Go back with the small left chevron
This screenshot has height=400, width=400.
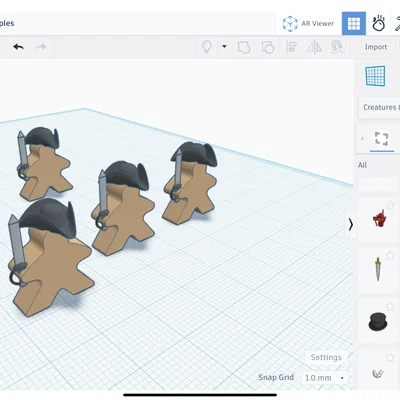(362, 138)
